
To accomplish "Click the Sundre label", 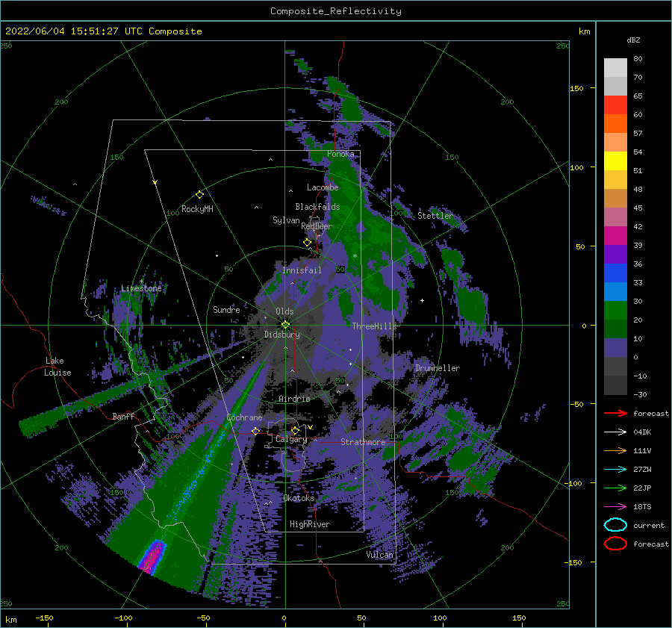I will [x=226, y=309].
